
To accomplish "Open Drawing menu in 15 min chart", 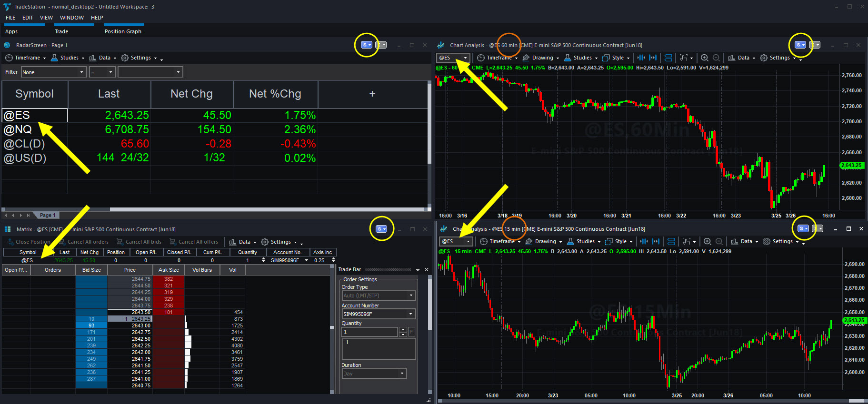I will [x=543, y=241].
